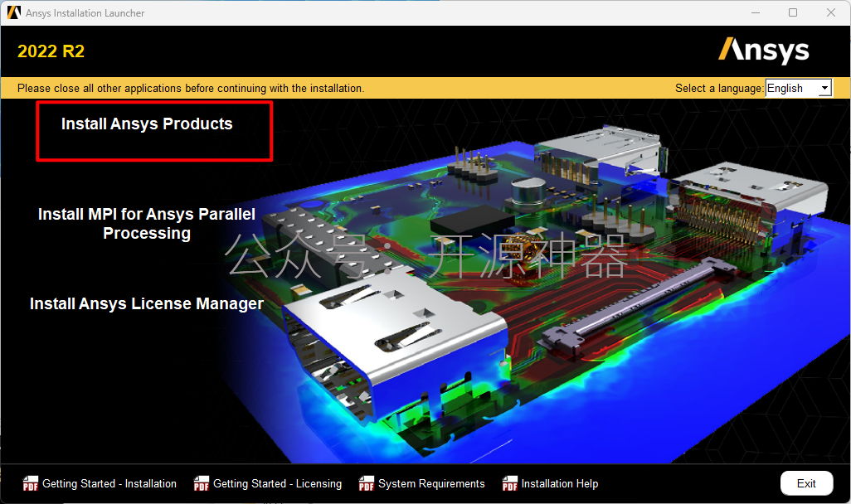Screen dimensions: 851x504
Task: Click the Ansys title bar app icon
Action: coord(13,12)
